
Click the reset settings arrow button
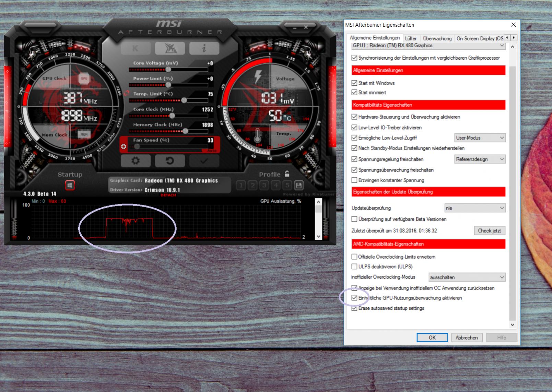coord(170,160)
